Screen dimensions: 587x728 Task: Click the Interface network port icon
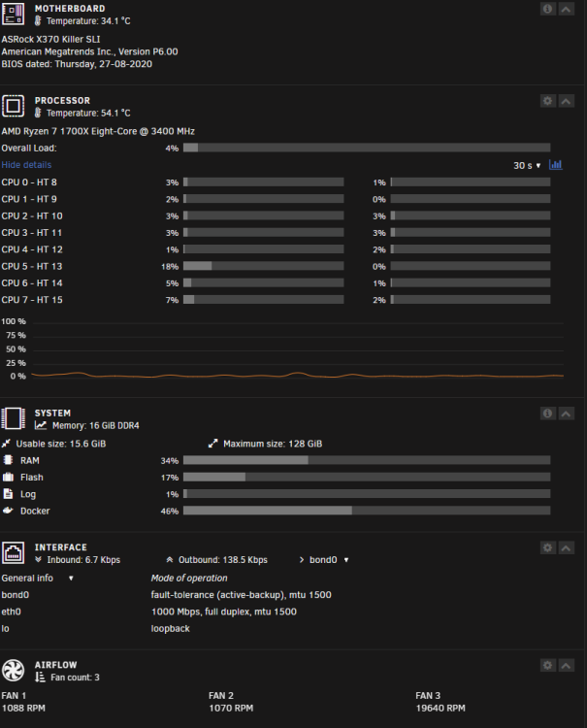13,552
